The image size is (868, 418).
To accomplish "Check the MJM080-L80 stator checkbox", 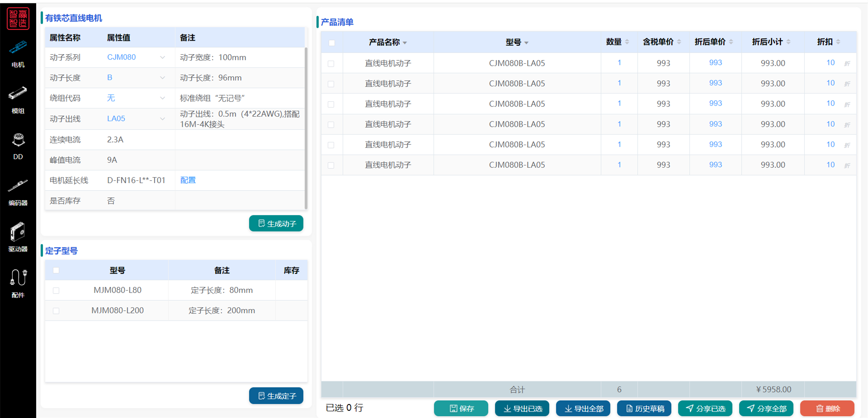I will [x=56, y=291].
